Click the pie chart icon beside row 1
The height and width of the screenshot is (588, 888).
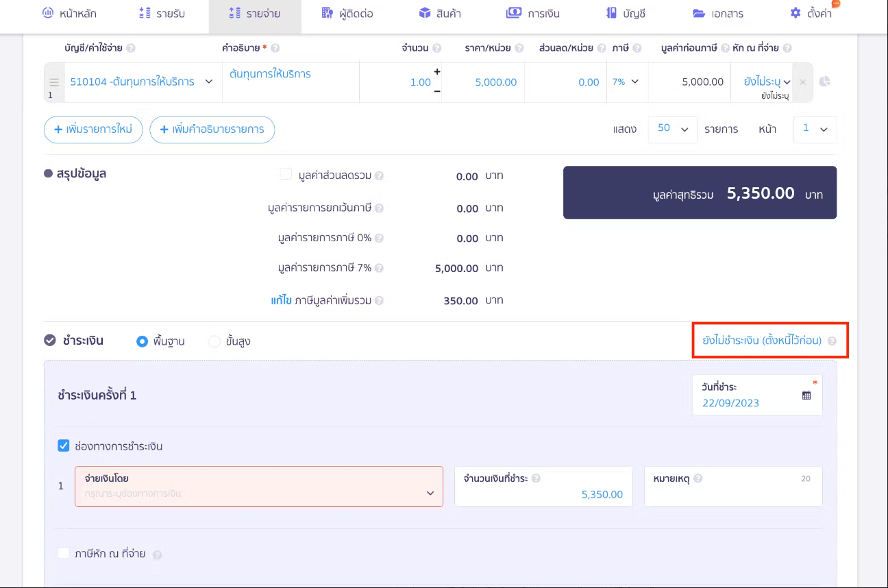pyautogui.click(x=825, y=82)
